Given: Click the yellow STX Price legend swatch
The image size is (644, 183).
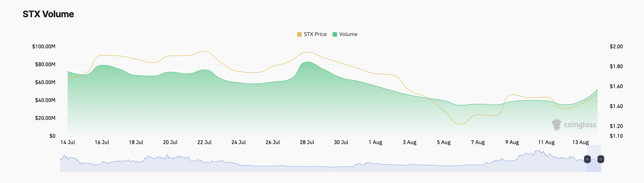Looking at the screenshot, I should [x=299, y=34].
